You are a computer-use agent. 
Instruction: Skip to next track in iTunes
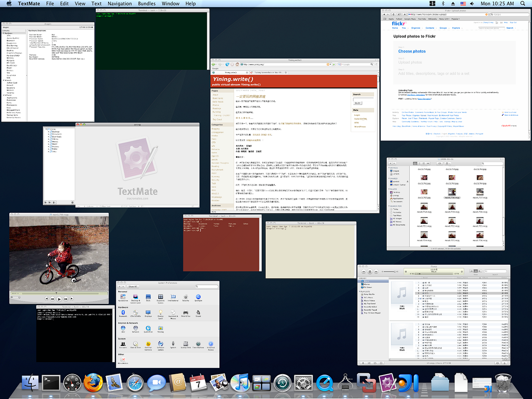pos(376,271)
